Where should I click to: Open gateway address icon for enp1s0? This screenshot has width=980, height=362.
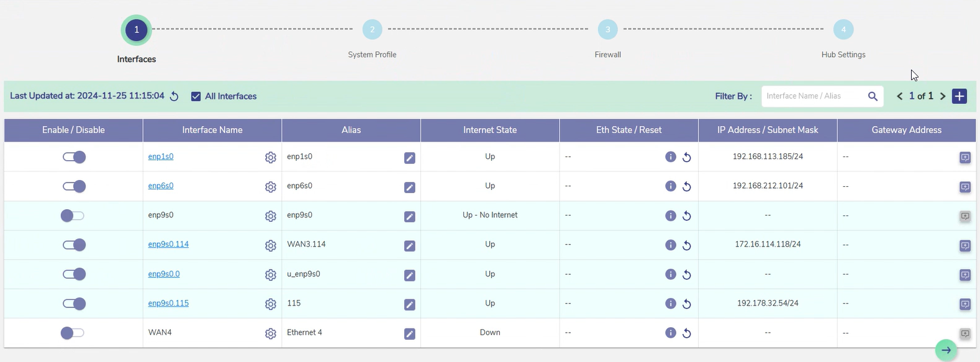(964, 158)
